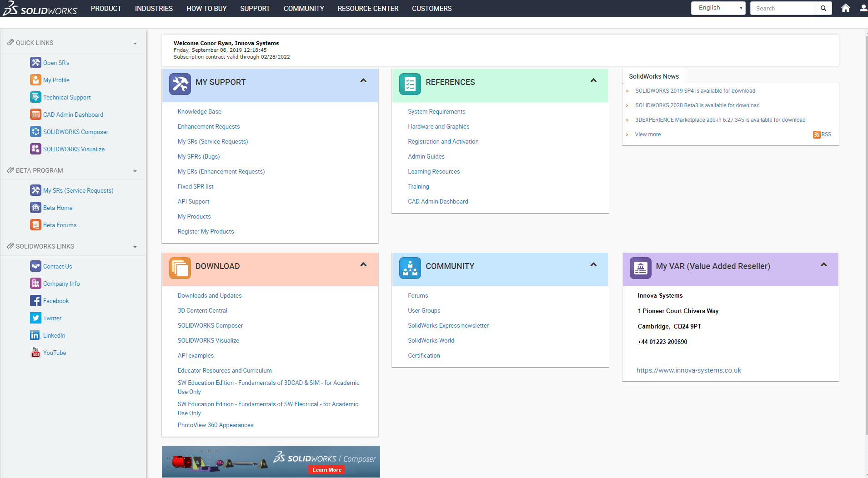The height and width of the screenshot is (478, 868).
Task: Click the LinkedIn icon in sidebar
Action: [35, 335]
